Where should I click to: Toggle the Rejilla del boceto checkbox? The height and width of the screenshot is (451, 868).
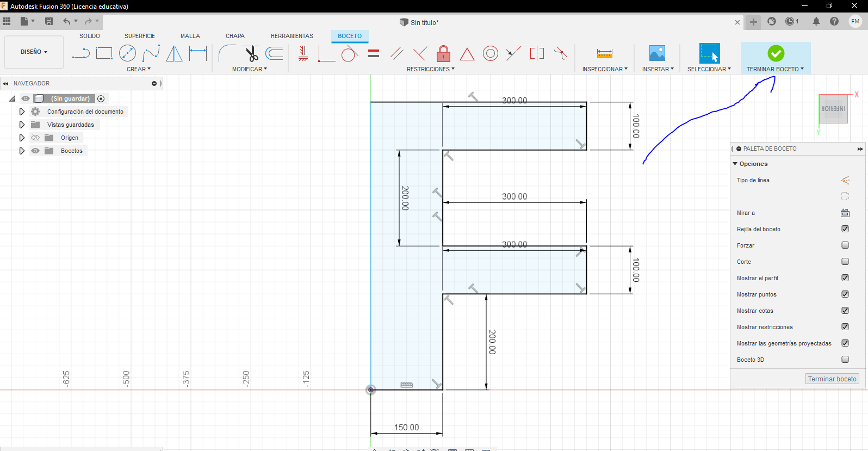845,229
